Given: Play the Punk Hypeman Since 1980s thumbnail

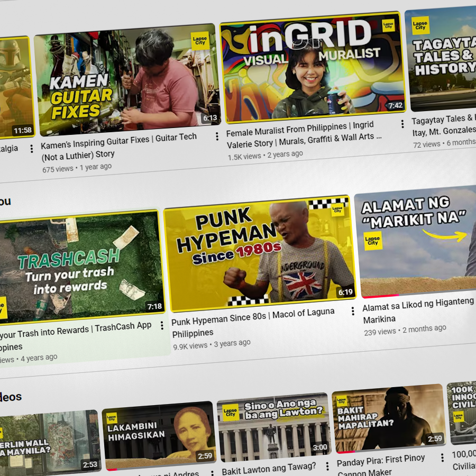Looking at the screenshot, I should click(x=260, y=253).
